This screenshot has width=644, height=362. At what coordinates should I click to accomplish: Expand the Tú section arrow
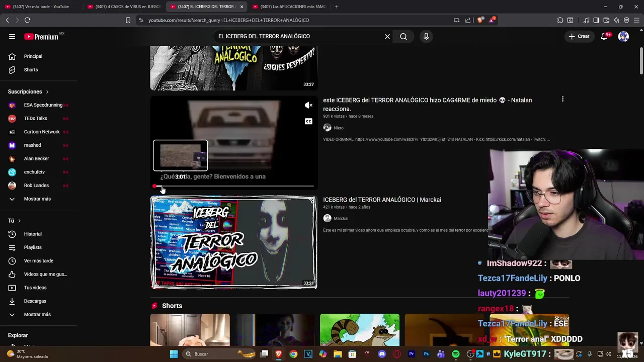(x=20, y=221)
